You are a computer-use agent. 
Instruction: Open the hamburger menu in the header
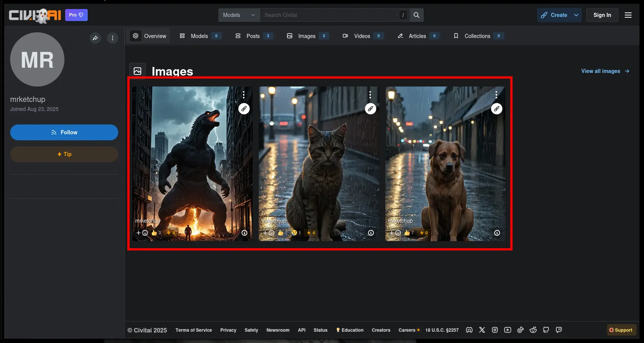[628, 15]
